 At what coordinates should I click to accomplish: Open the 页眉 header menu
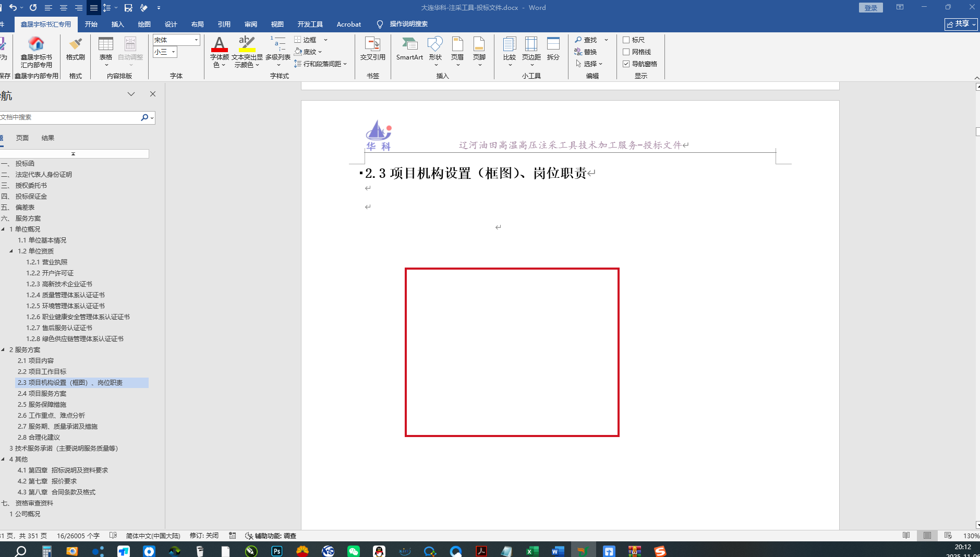(x=457, y=52)
